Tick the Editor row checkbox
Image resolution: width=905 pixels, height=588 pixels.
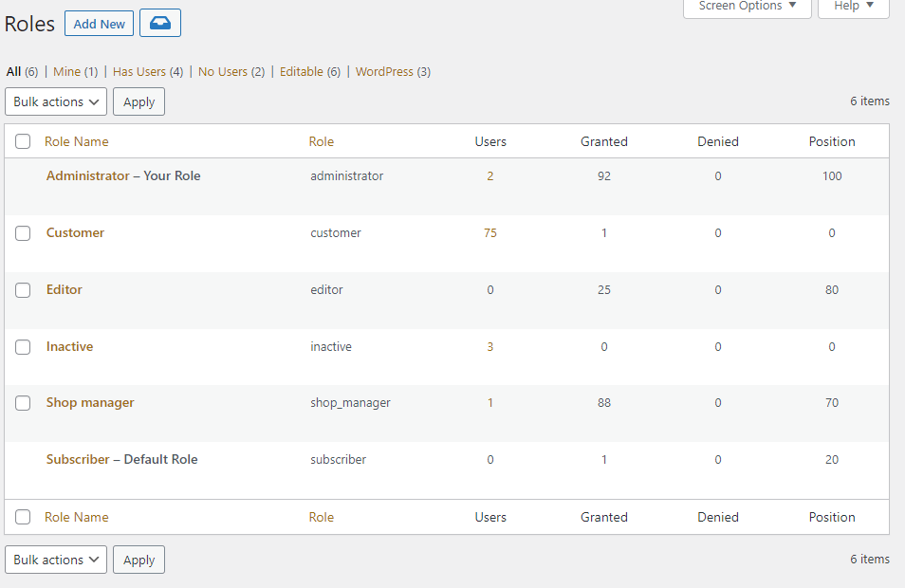[23, 290]
